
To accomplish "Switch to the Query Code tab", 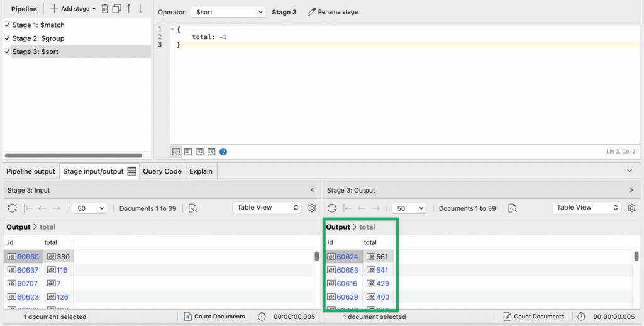I will (162, 171).
